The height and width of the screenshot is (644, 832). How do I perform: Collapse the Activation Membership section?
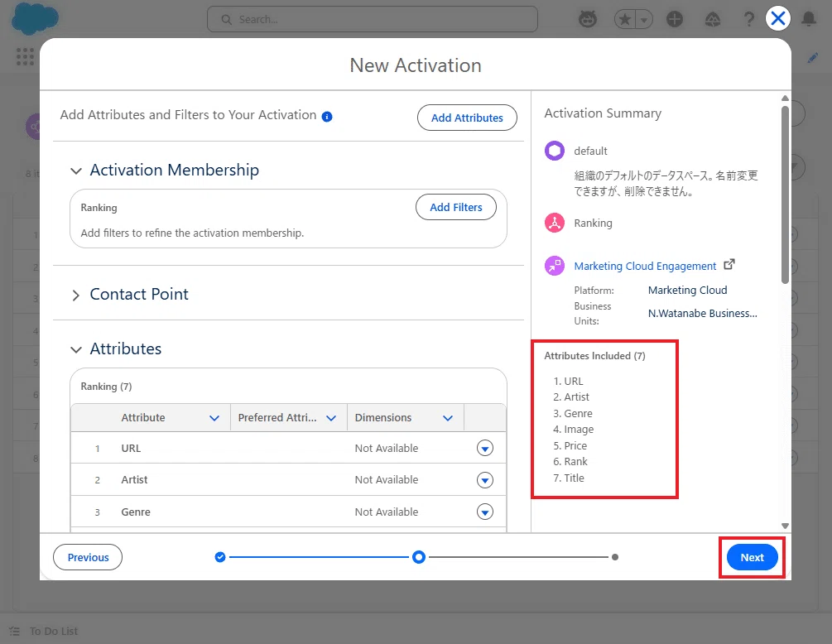tap(76, 171)
